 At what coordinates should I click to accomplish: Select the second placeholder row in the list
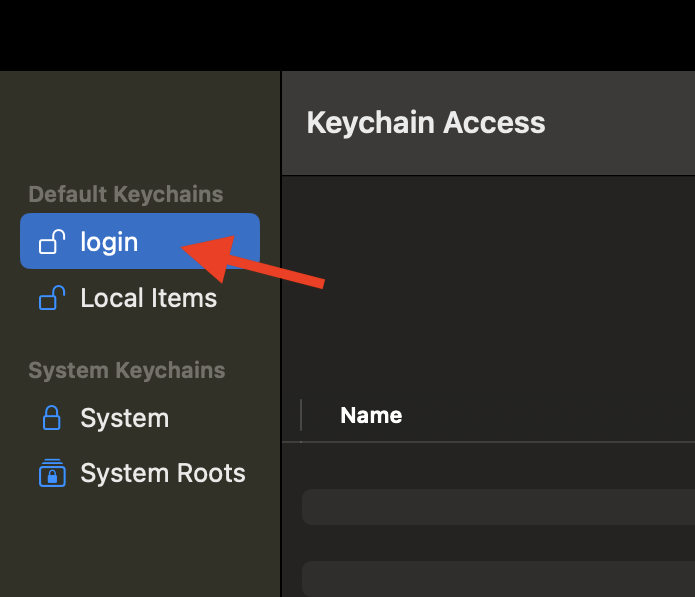[498, 578]
